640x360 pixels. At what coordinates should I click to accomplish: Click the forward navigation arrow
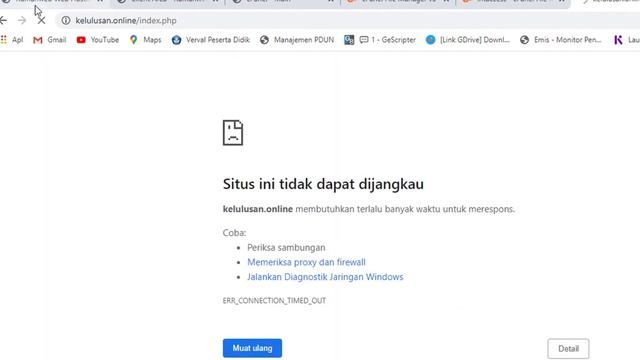(22, 20)
